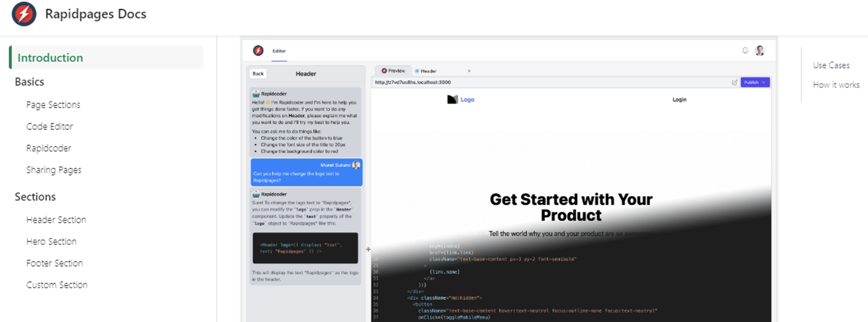Click the Get Started with Your Product headline

tap(571, 207)
